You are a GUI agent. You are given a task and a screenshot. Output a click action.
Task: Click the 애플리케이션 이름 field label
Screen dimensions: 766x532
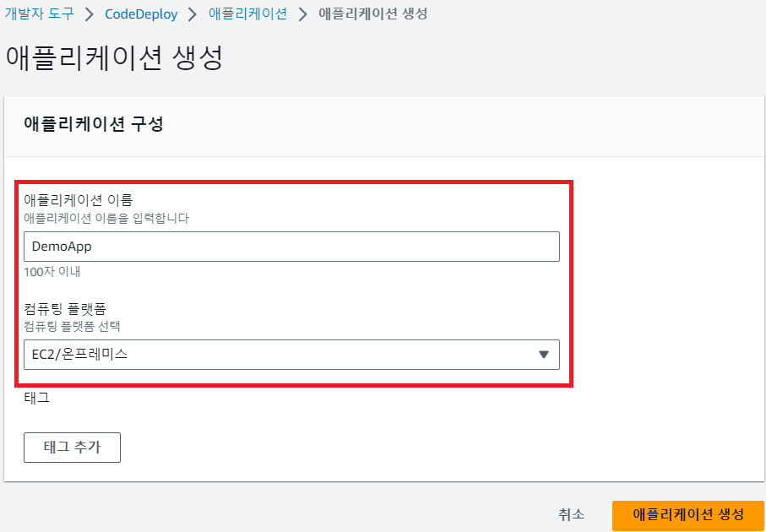[79, 200]
